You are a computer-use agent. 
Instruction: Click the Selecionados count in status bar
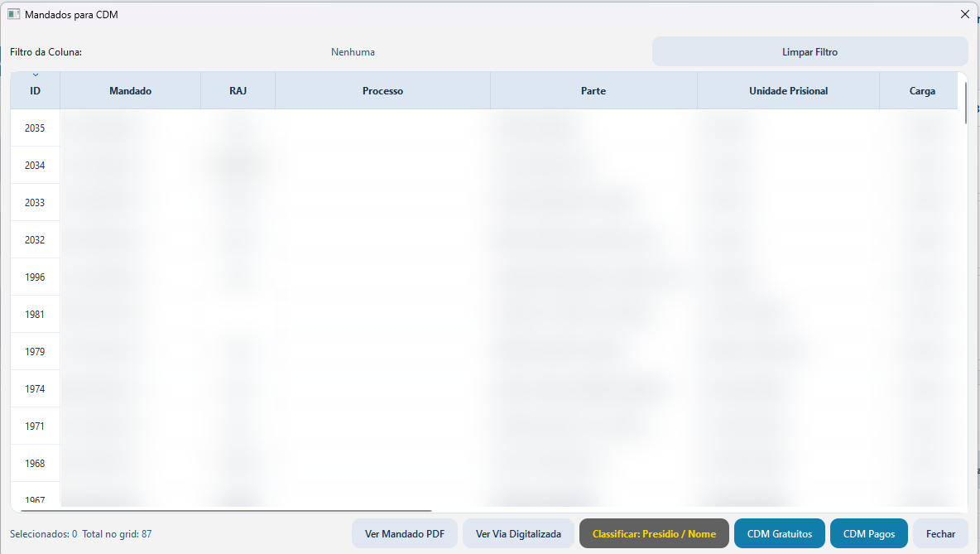[x=44, y=534]
